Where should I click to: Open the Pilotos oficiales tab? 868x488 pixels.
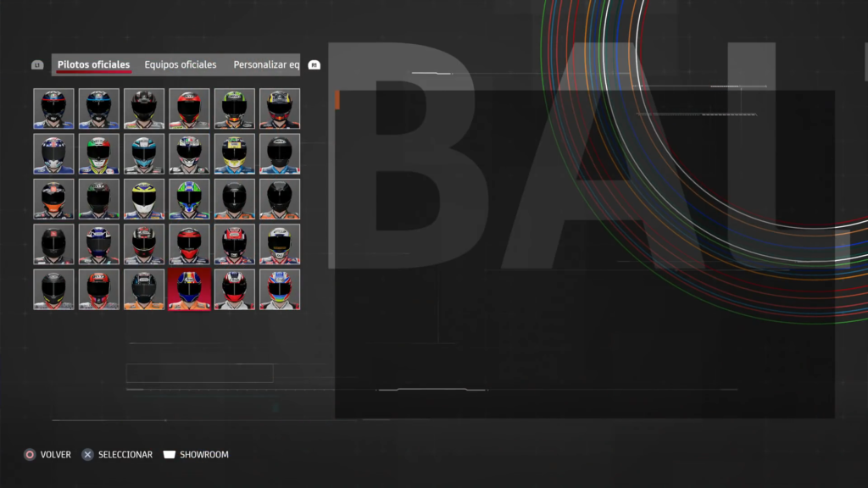[93, 64]
